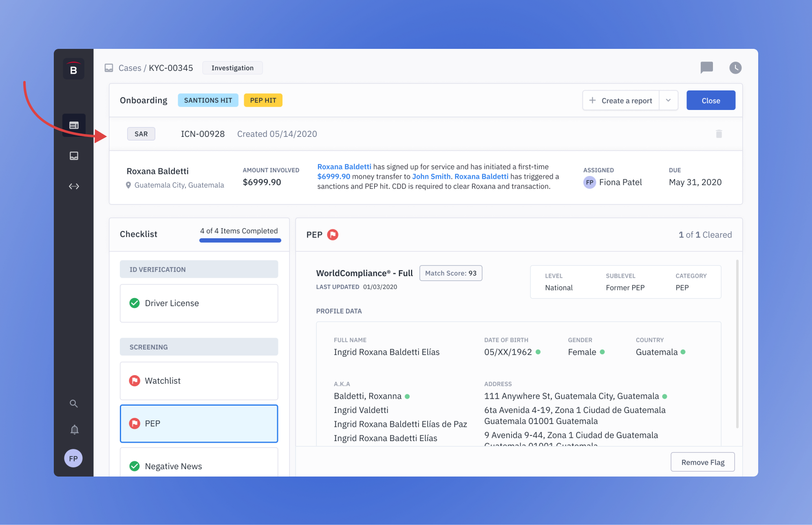This screenshot has height=525, width=812.
Task: Click the Remove Flag button
Action: [x=702, y=462]
